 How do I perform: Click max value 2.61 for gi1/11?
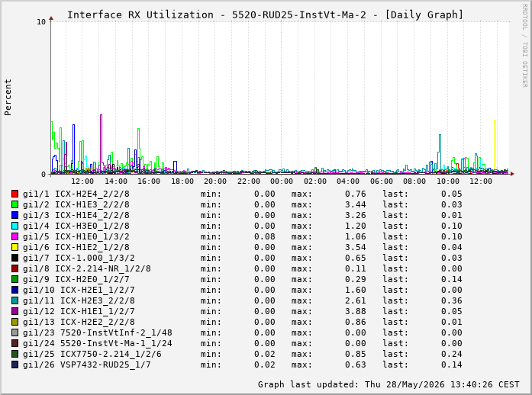(x=356, y=300)
